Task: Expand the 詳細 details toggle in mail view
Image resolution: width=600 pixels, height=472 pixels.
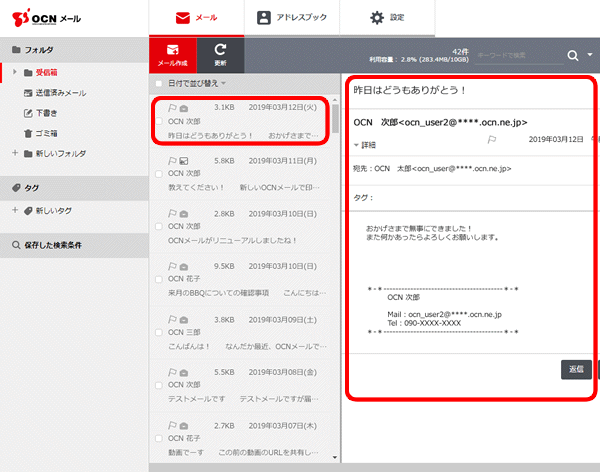Action: click(x=365, y=145)
